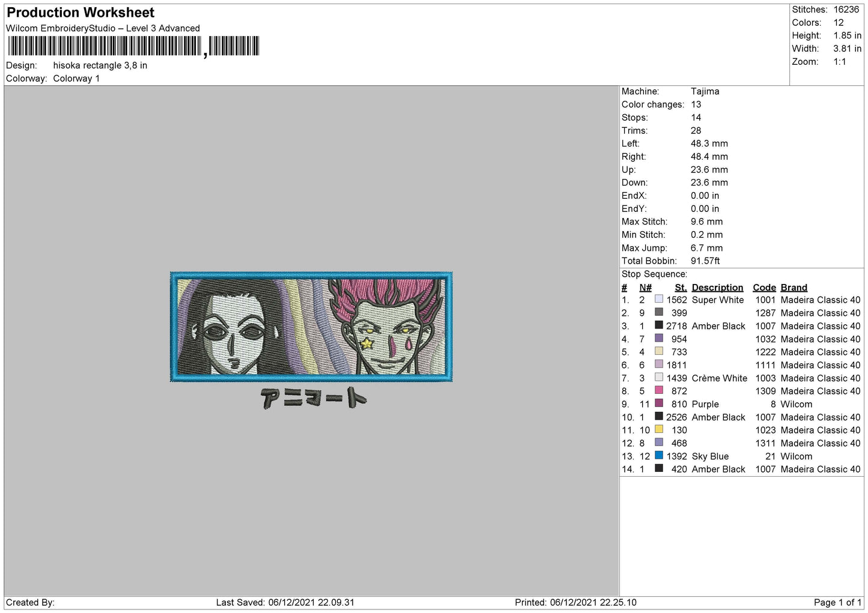Click the design name 'hisoka rectangle 3,8 in'

(100, 65)
